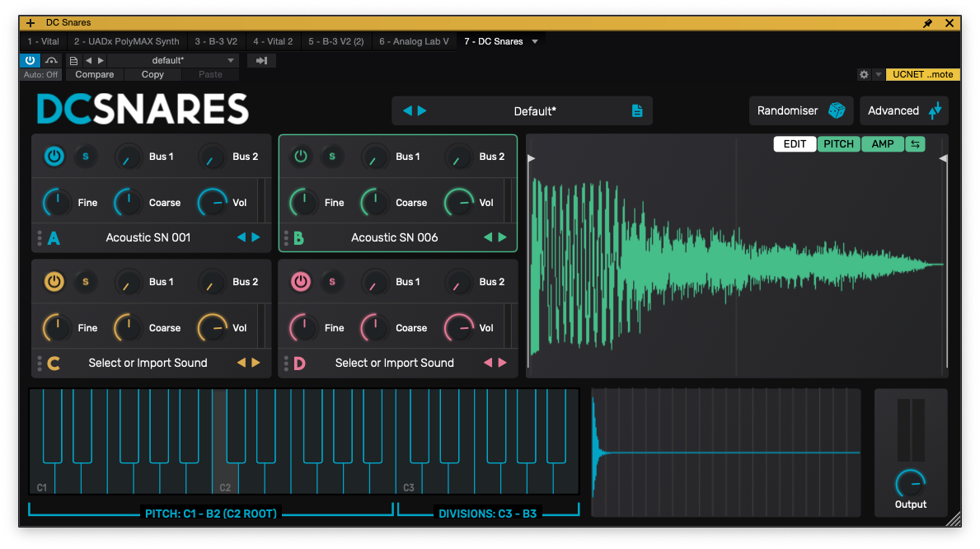Toggle the plugin bypass power button
Screen dimensions: 980x549
[30, 61]
